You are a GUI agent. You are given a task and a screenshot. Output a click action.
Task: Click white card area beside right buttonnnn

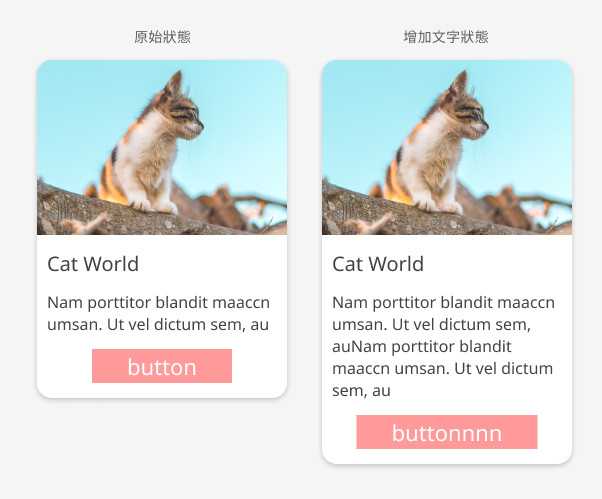click(x=555, y=432)
